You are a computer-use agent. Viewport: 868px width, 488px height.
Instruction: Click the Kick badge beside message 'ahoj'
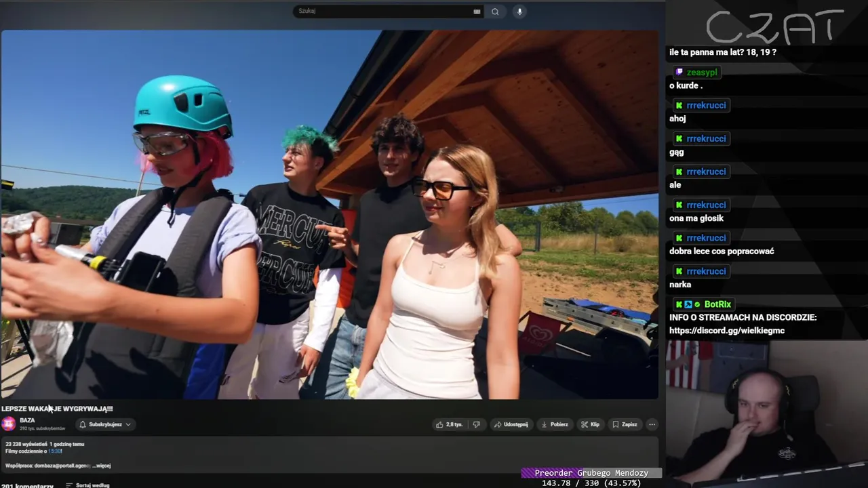tap(679, 106)
